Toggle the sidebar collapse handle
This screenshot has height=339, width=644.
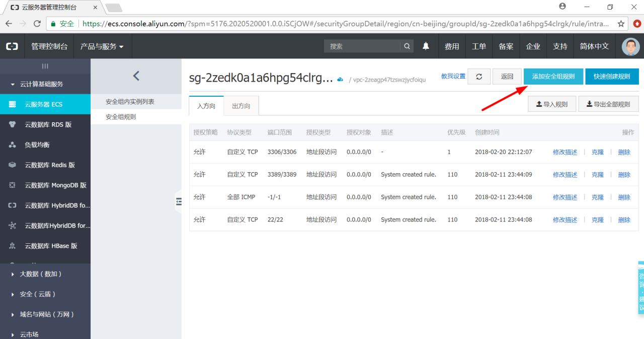pyautogui.click(x=179, y=201)
